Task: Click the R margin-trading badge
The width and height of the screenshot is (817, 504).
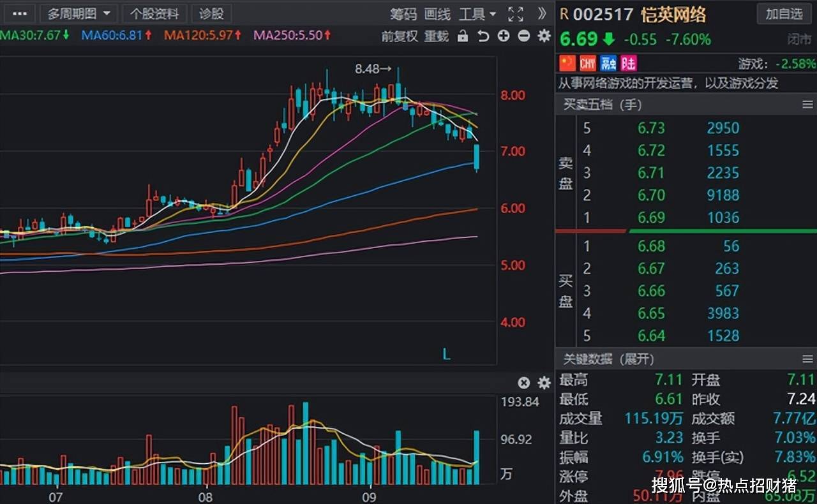Action: pyautogui.click(x=564, y=15)
